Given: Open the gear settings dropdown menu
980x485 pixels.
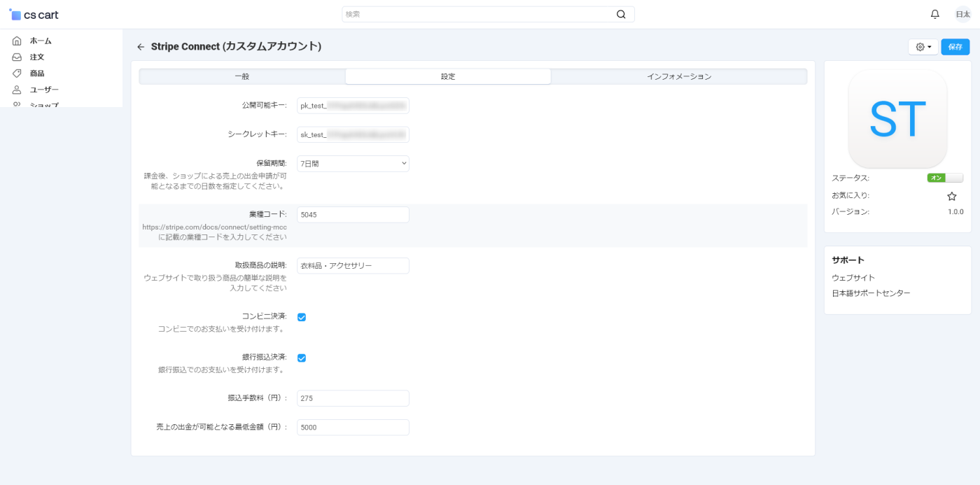Looking at the screenshot, I should [x=923, y=47].
